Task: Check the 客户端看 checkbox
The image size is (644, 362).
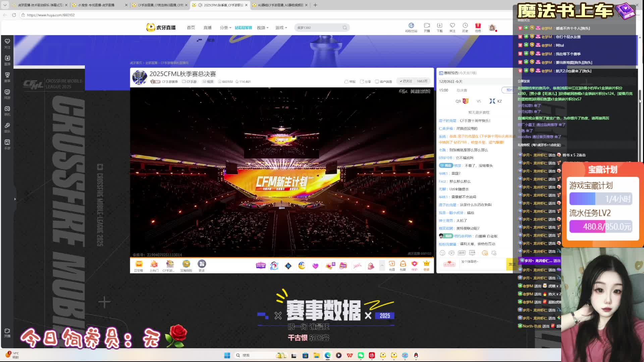Action: pos(377,81)
